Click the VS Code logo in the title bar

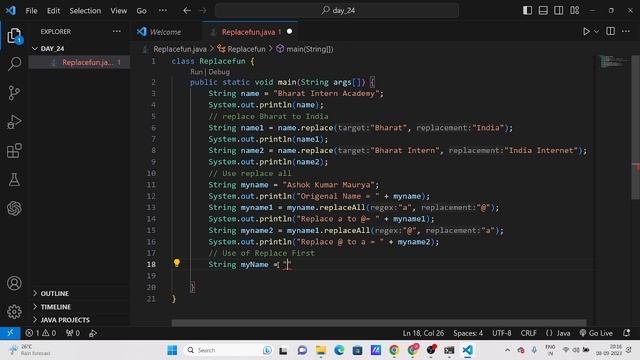point(11,10)
